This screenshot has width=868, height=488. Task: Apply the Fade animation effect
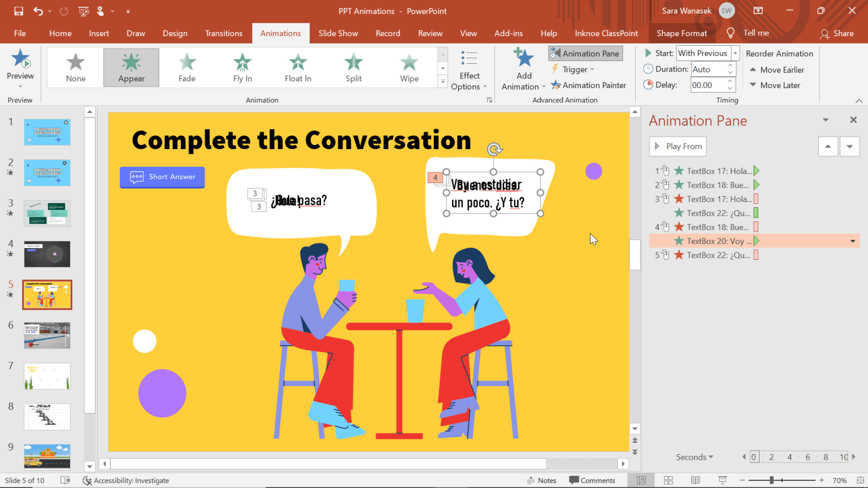click(x=186, y=67)
